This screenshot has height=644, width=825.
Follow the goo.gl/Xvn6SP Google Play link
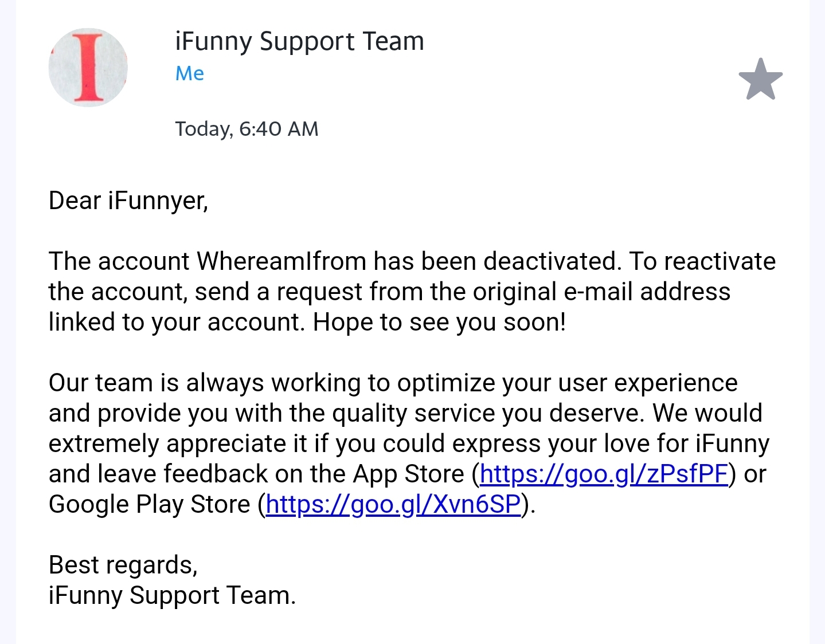point(393,504)
